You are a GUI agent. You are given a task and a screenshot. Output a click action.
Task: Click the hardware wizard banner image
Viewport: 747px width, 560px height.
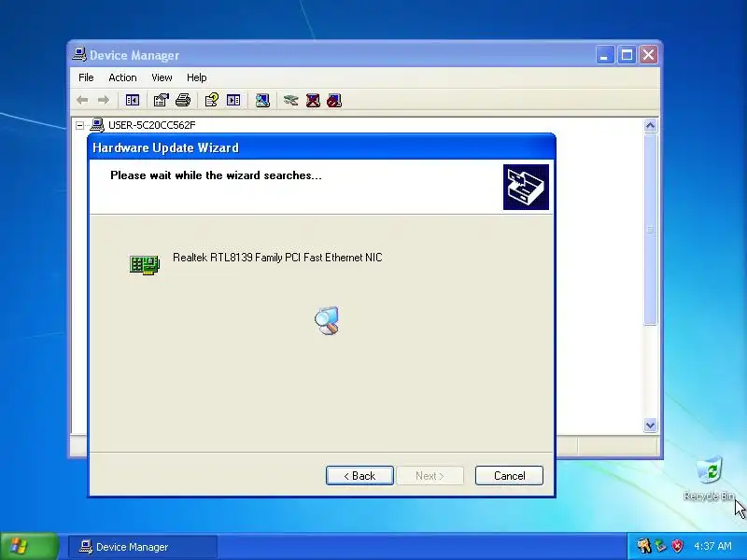(526, 188)
